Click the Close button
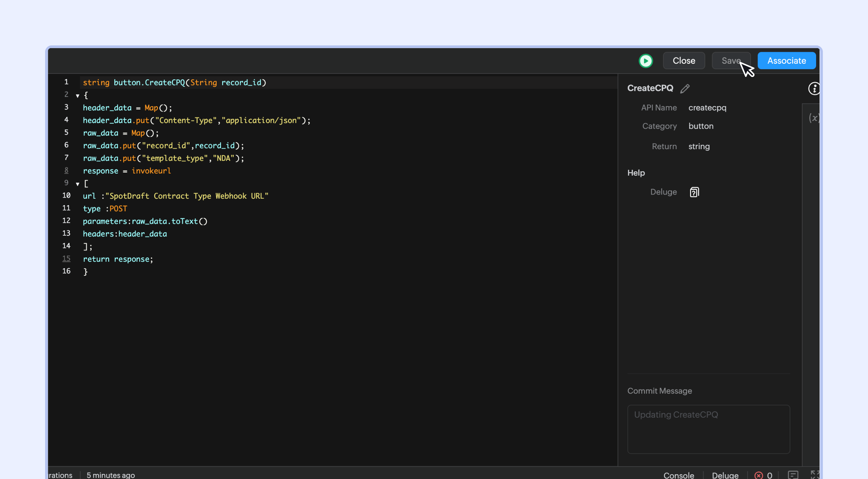Screen dimensions: 868x479 pyautogui.click(x=684, y=61)
